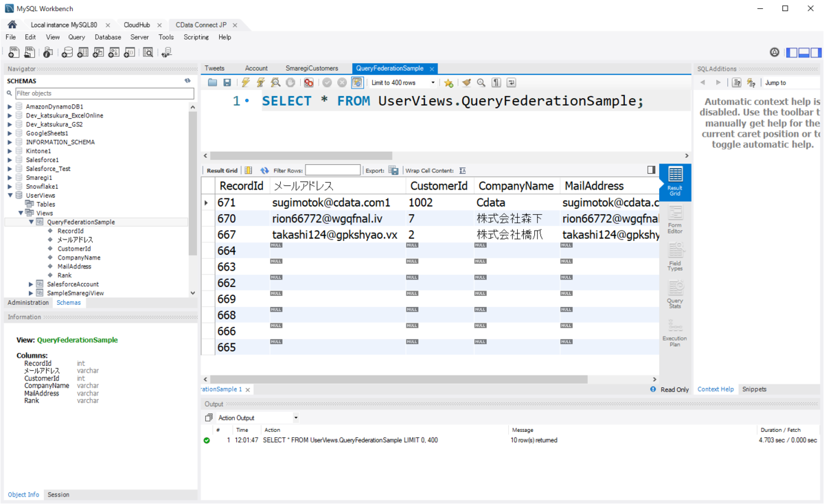
Task: Create new function icon in main toolbar
Action: coord(129,52)
